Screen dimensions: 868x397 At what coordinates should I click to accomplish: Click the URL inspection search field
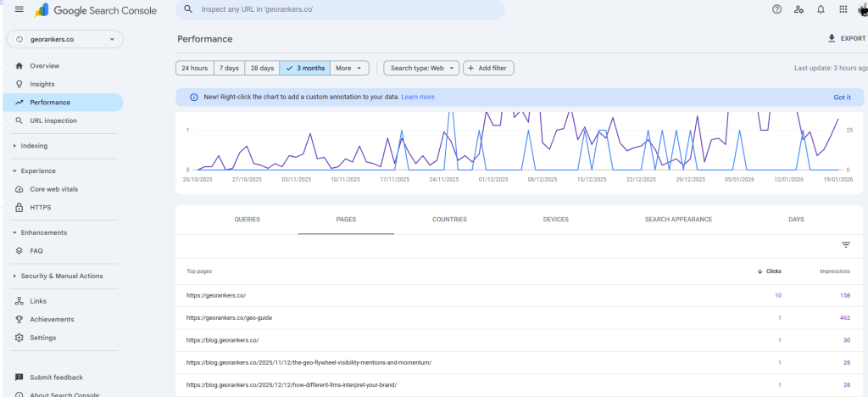pos(340,9)
